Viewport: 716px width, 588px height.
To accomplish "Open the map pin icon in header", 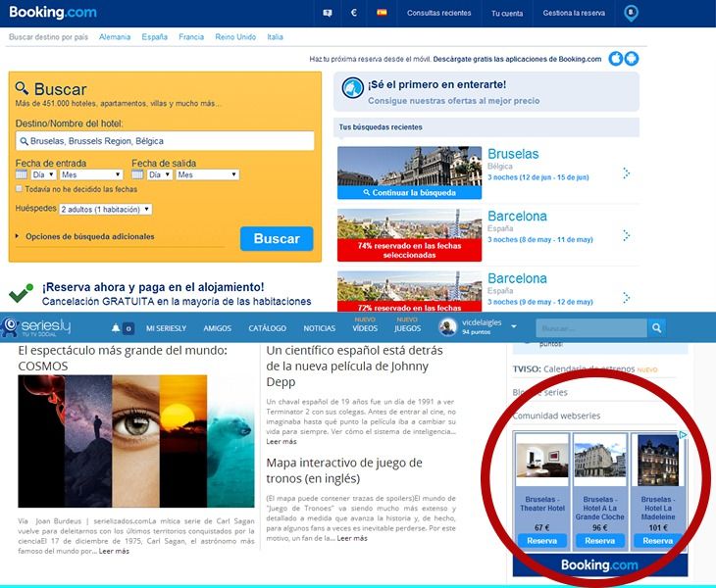I will (x=631, y=13).
